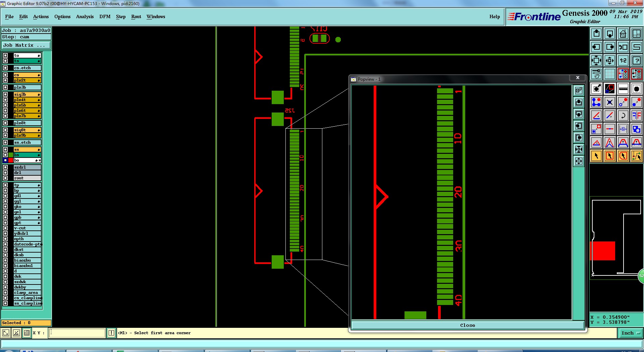Screen dimensions: 644x352
Task: Open the Actions menu
Action: point(41,16)
